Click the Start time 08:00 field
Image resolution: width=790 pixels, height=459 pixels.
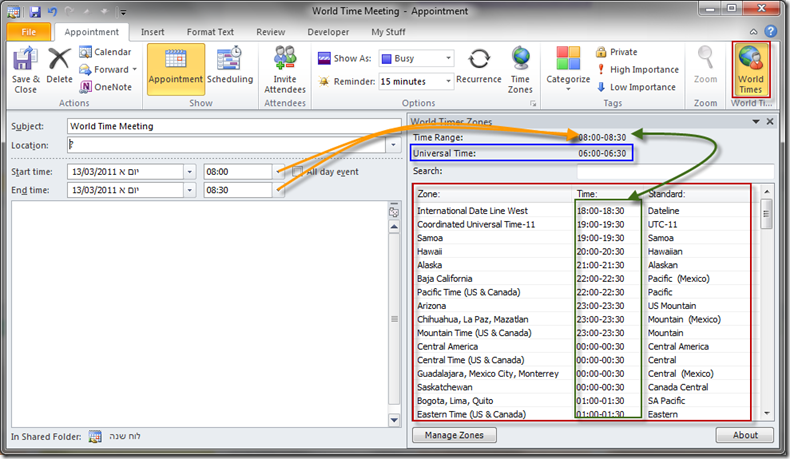(238, 172)
